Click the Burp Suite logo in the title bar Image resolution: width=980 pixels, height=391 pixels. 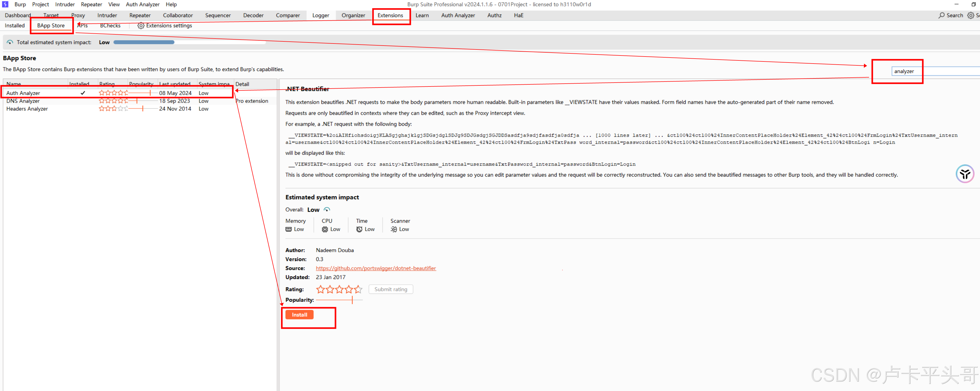[5, 4]
